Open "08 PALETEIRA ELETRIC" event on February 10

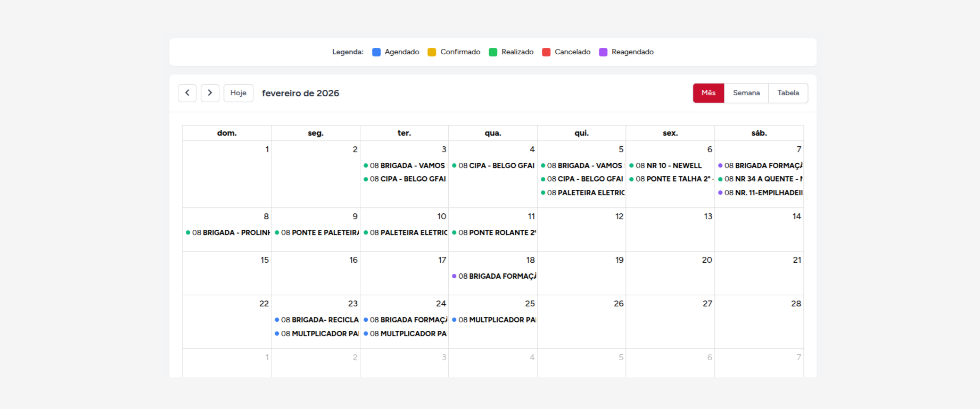(x=404, y=232)
